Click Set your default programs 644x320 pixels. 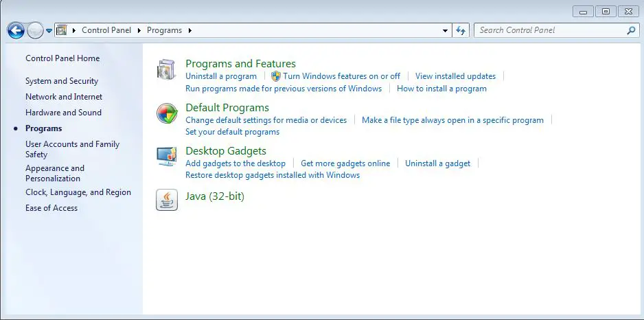point(233,132)
